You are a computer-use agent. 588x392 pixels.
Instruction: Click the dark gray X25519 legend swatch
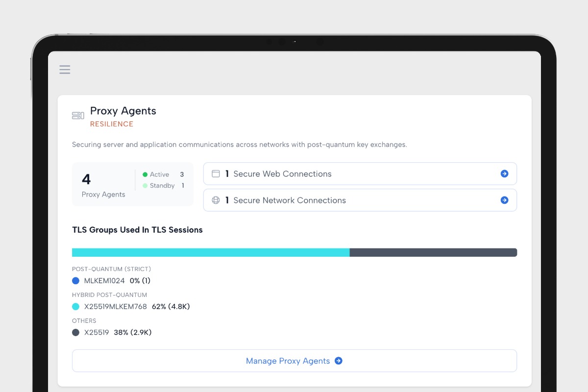click(75, 333)
